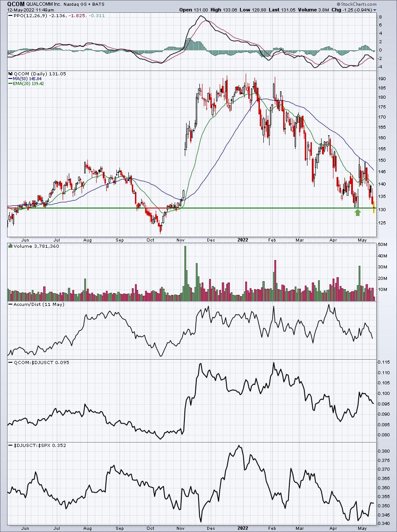Click the QCOM ticker symbol in the header

11,3
